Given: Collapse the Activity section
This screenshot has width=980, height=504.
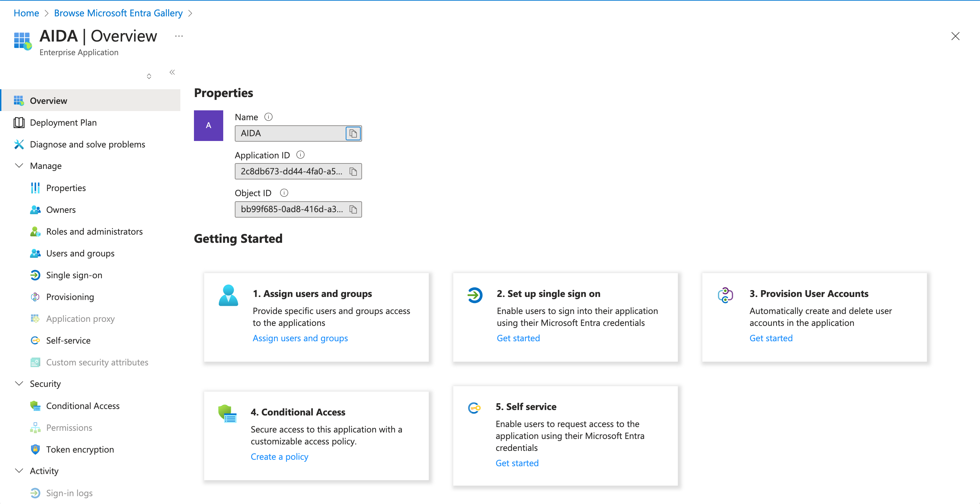Looking at the screenshot, I should [x=19, y=471].
